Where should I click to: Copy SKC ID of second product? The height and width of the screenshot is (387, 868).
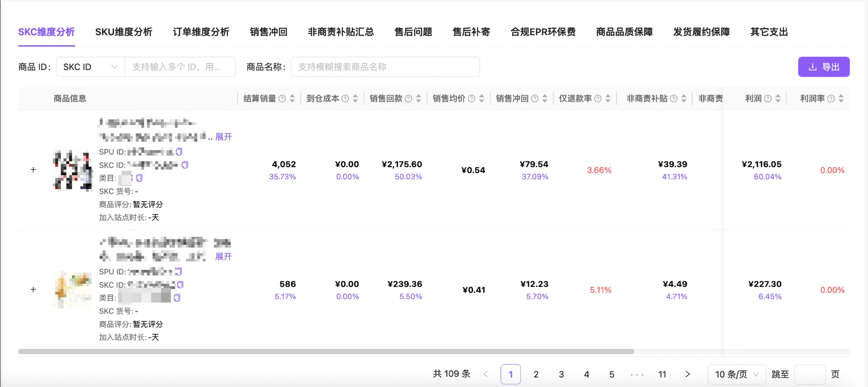(x=180, y=284)
